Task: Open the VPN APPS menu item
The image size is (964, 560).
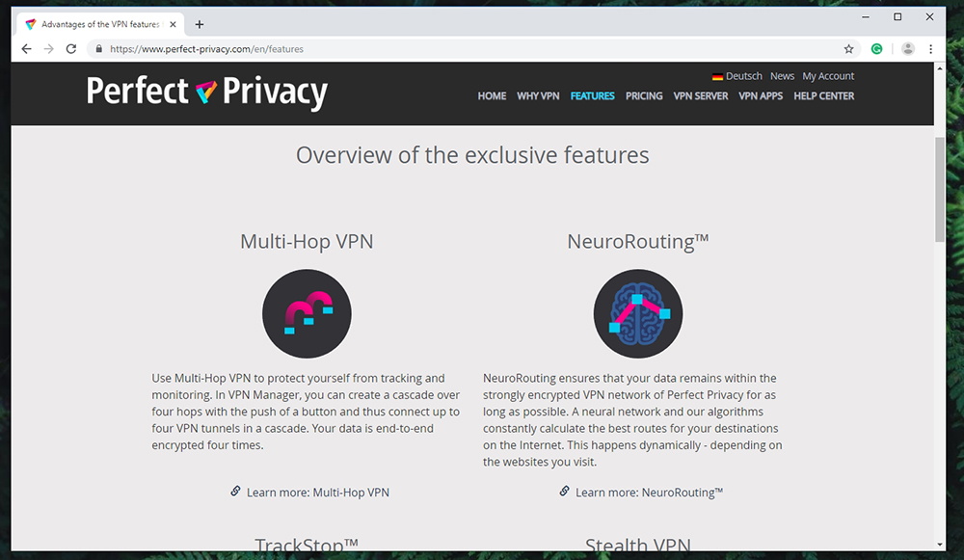Action: (761, 95)
